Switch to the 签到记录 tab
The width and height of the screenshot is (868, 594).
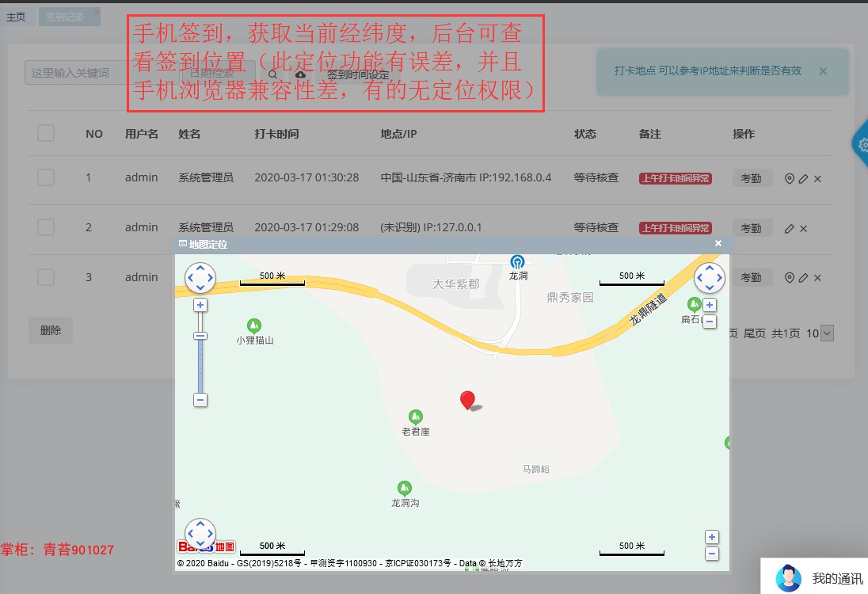[x=64, y=17]
